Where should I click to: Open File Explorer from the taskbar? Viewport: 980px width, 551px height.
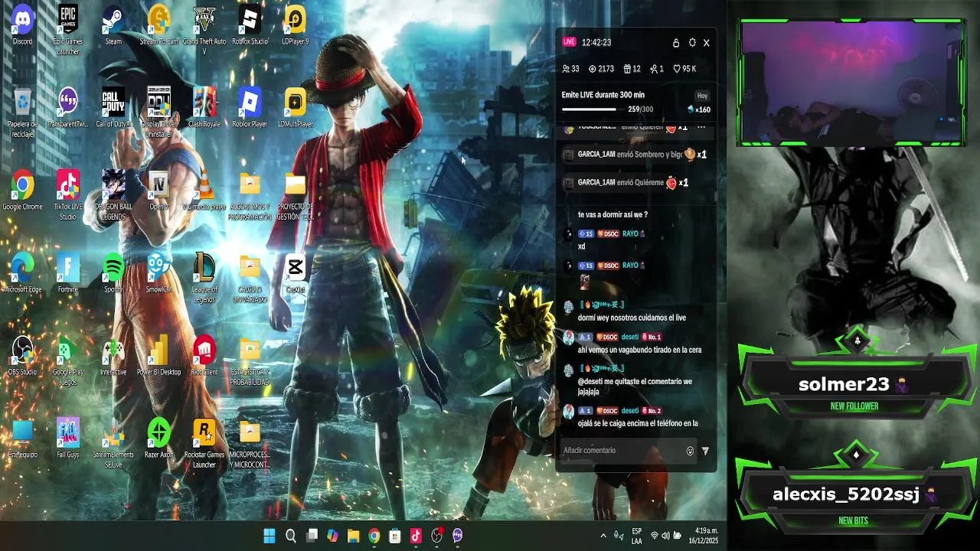click(x=353, y=536)
